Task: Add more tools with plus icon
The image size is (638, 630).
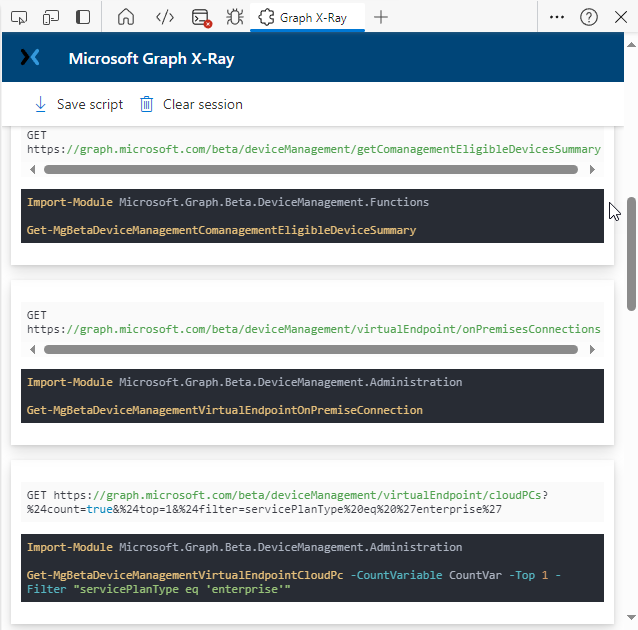Action: (x=381, y=17)
